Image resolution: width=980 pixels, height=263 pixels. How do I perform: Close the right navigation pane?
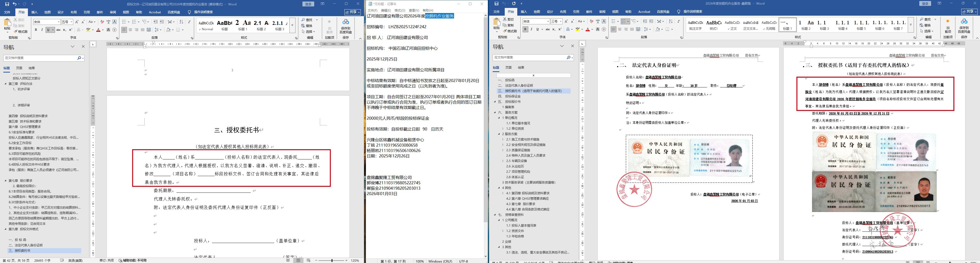coord(573,46)
